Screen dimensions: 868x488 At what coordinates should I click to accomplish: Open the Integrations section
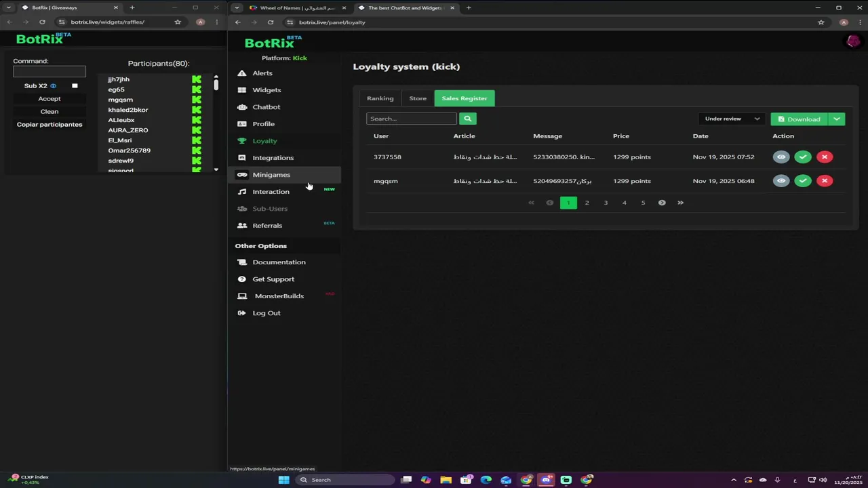(273, 158)
